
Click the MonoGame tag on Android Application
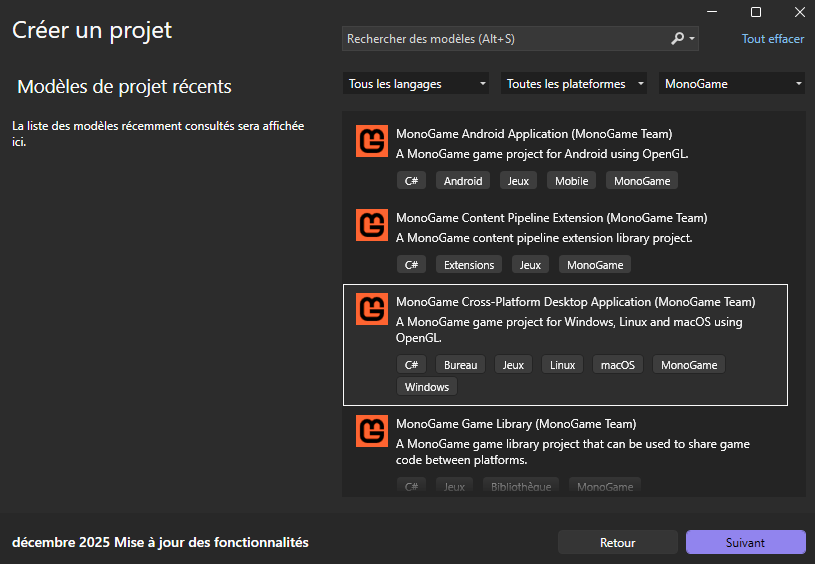(x=642, y=181)
